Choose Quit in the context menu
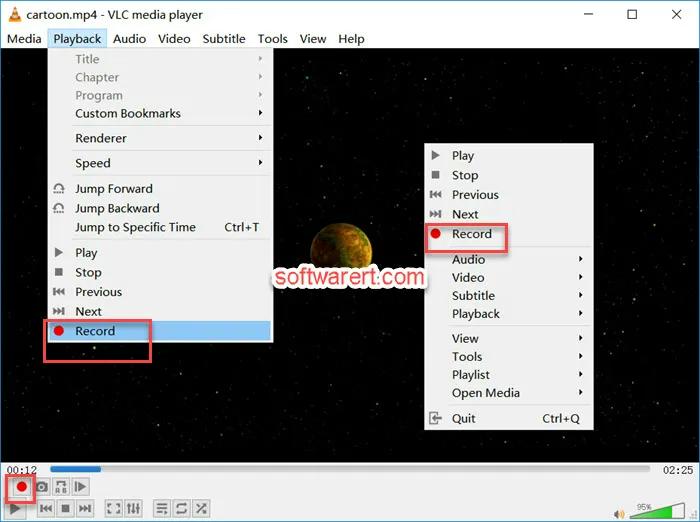Screen dimensions: 700x522 [509, 418]
